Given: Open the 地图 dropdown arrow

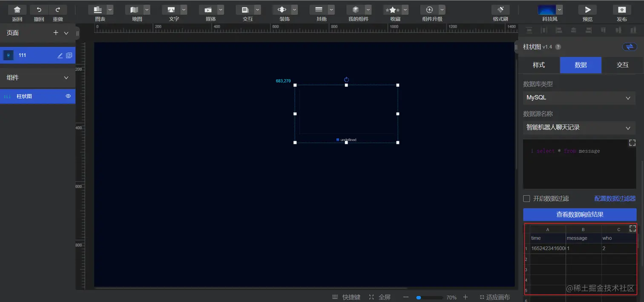Looking at the screenshot, I should (147, 9).
